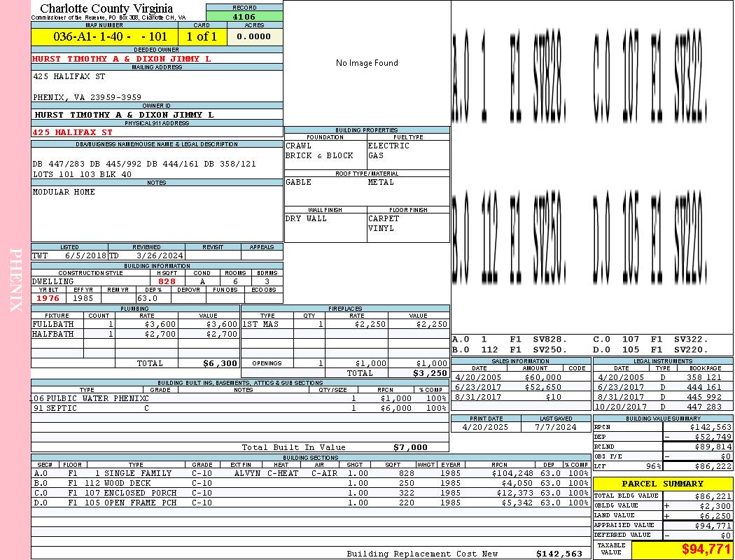
Task: Select deeded owner HURST TIMOTHY A & DIXON JIMMY L
Action: pos(121,59)
